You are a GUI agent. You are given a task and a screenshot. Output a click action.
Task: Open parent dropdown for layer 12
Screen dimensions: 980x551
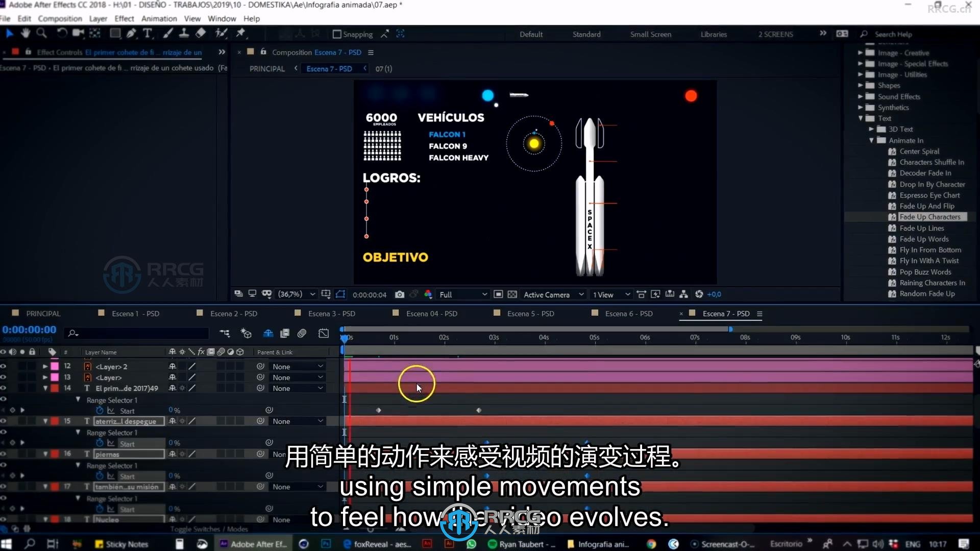pos(298,366)
